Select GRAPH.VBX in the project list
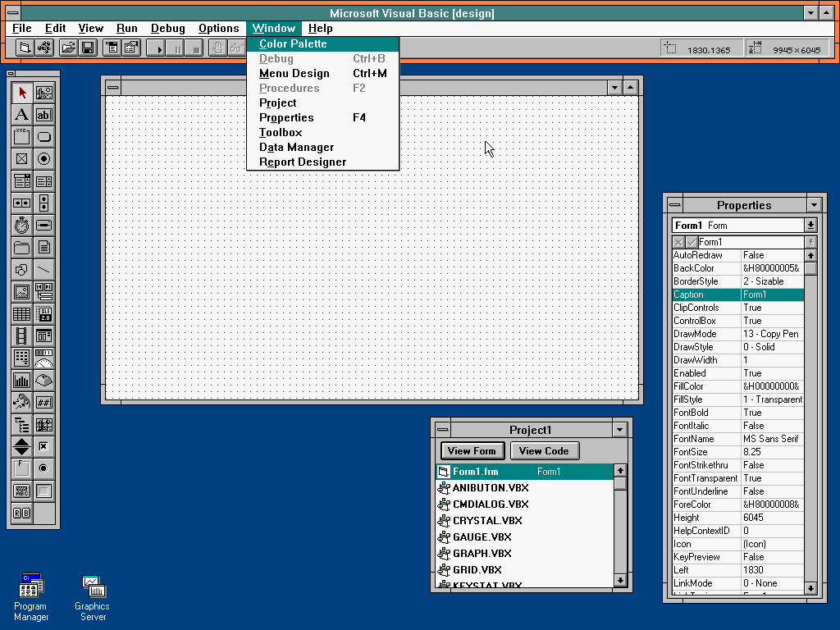840x630 pixels. point(524,554)
